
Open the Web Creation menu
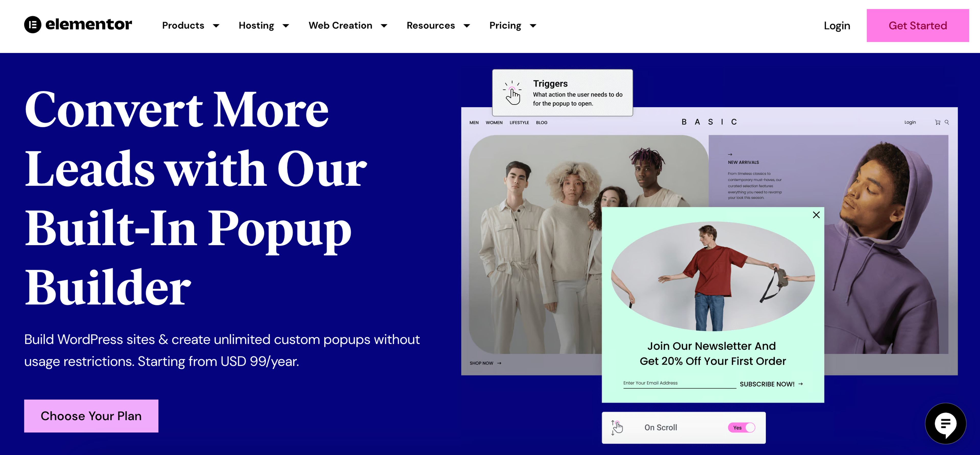[x=340, y=26]
